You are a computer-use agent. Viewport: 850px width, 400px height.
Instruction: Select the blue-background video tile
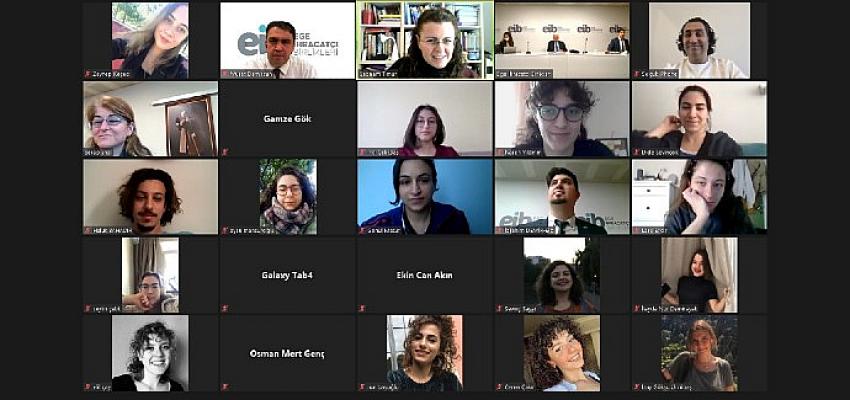point(424,197)
